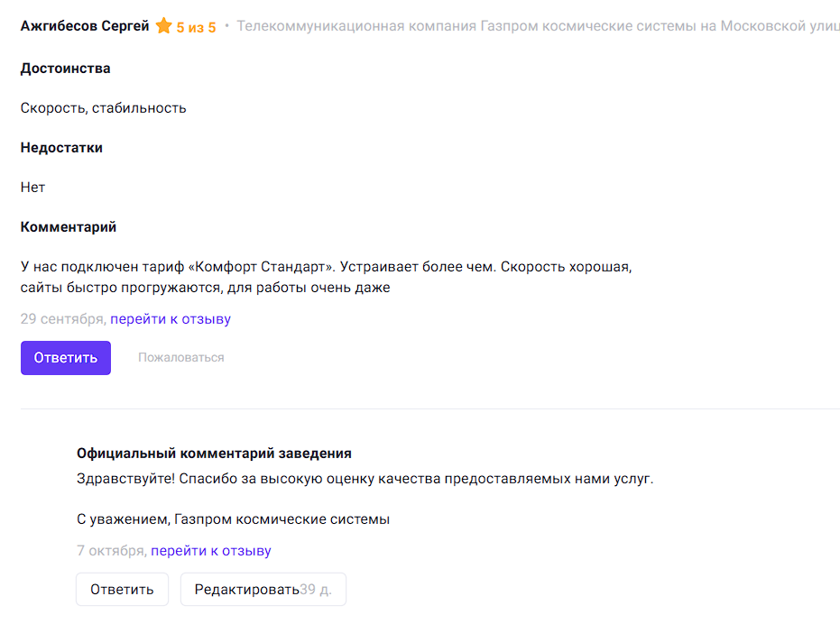Follow 'перейти к отзыву' beside 7 октября
840x633 pixels.
coord(210,551)
